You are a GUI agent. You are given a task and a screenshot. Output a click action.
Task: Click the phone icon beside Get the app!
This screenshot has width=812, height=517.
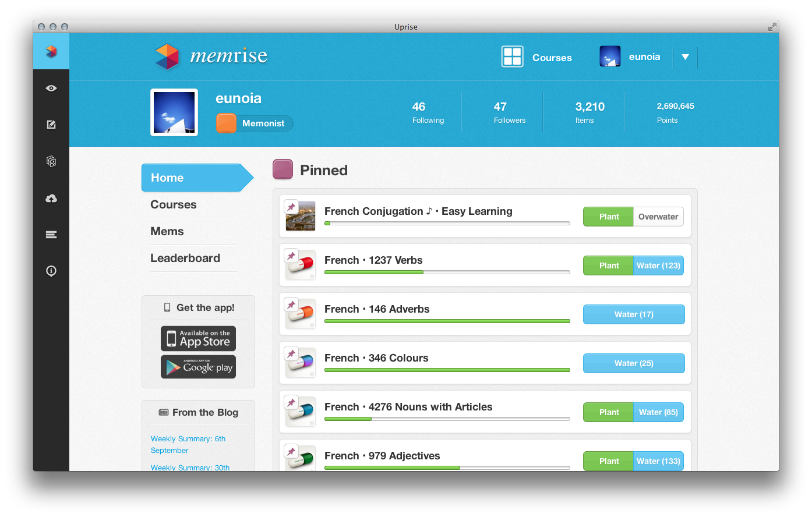coord(167,307)
